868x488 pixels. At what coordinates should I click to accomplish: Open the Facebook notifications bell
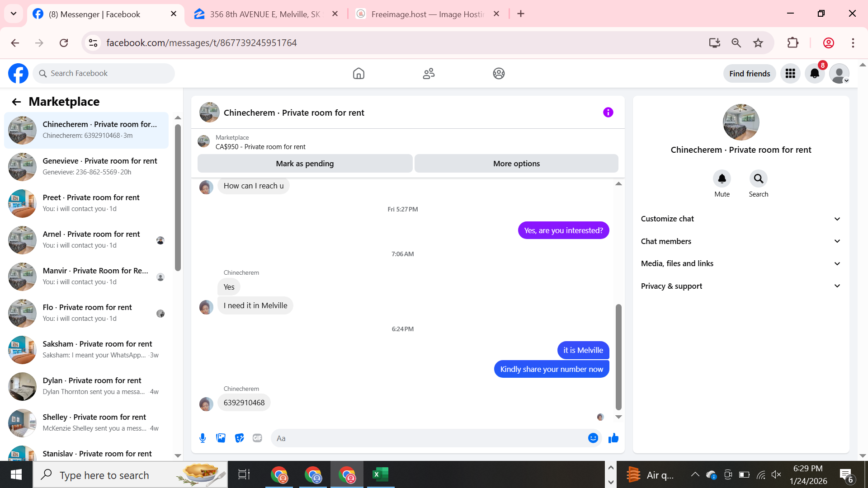click(x=815, y=74)
